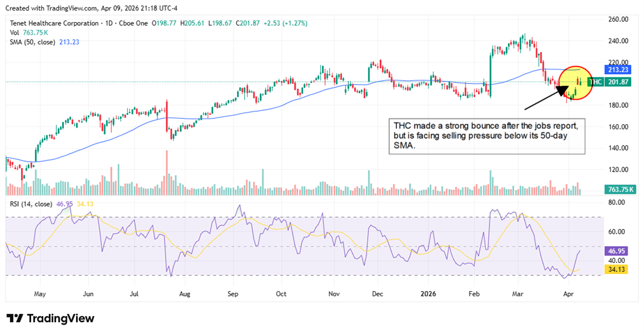Click the green THC ticker tag
The height and width of the screenshot is (335, 644).
[595, 83]
